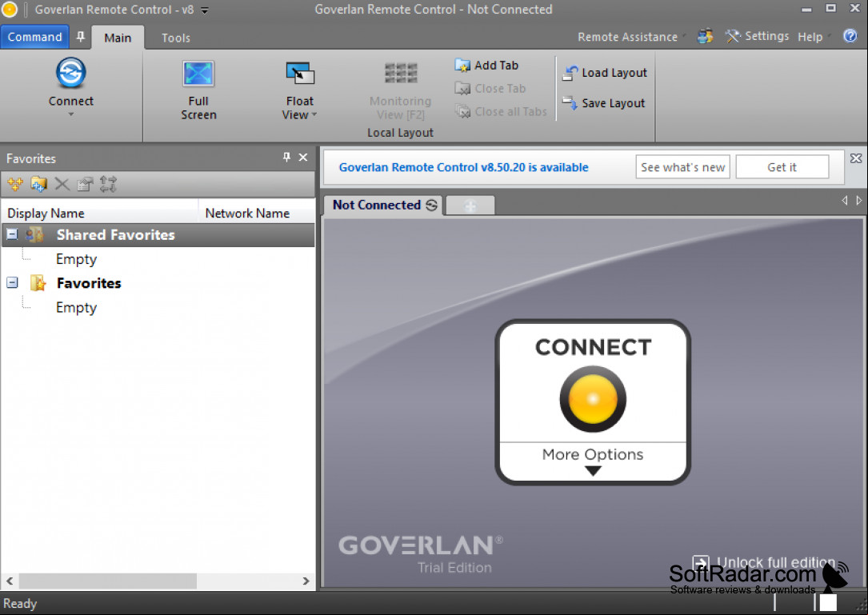Click the add favorites folder icon
Image resolution: width=868 pixels, height=615 pixels.
click(38, 184)
